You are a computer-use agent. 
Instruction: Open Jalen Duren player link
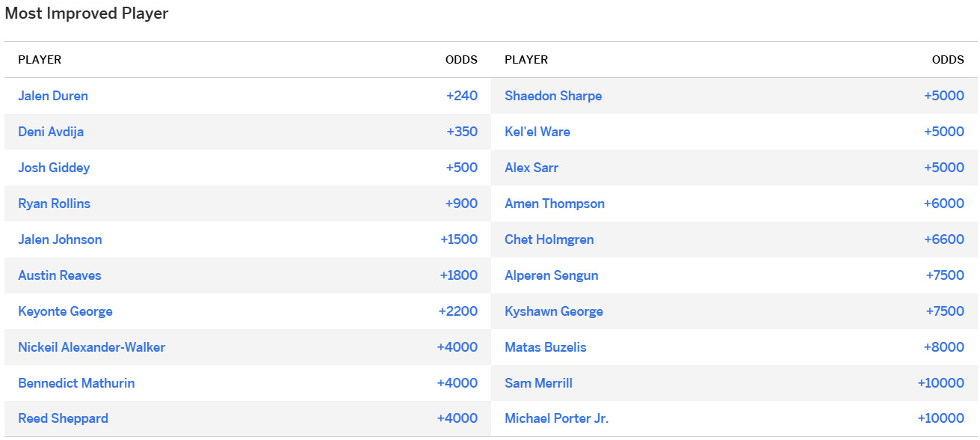(x=53, y=96)
